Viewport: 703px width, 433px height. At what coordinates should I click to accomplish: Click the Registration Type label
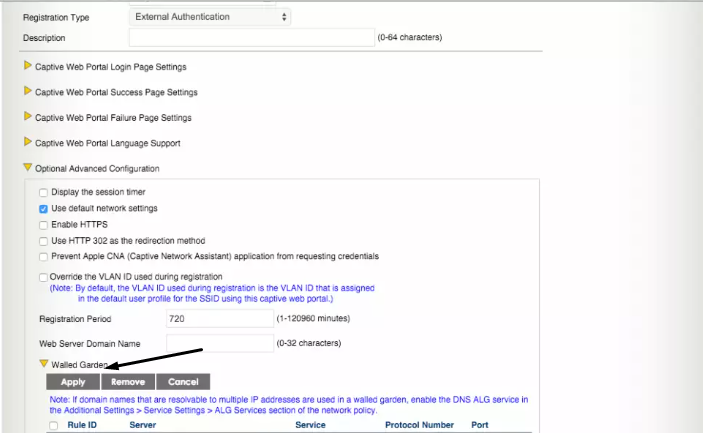[56, 17]
